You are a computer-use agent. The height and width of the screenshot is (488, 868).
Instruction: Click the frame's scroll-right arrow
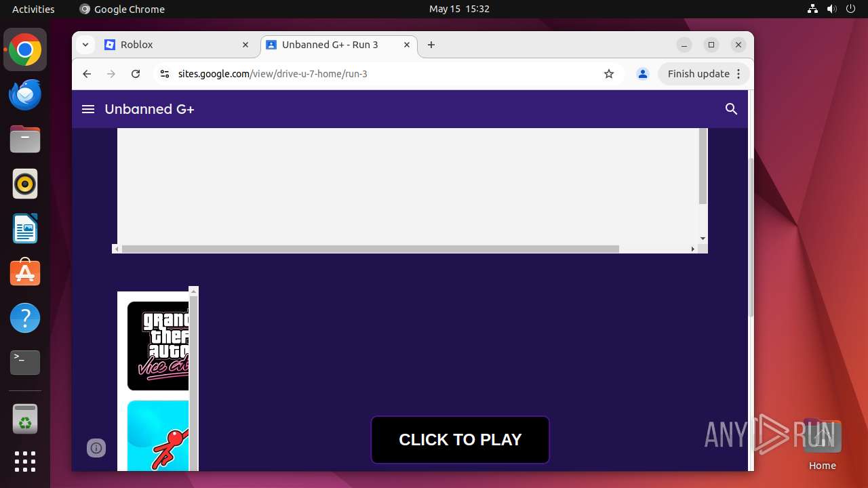[692, 249]
